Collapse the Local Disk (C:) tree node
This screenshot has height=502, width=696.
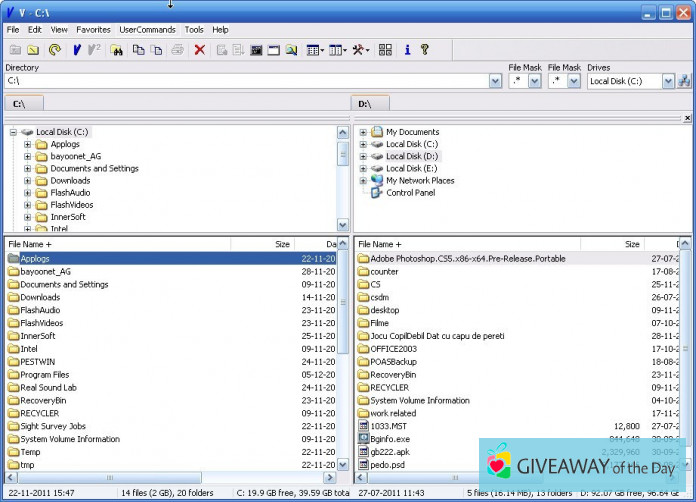pyautogui.click(x=13, y=132)
